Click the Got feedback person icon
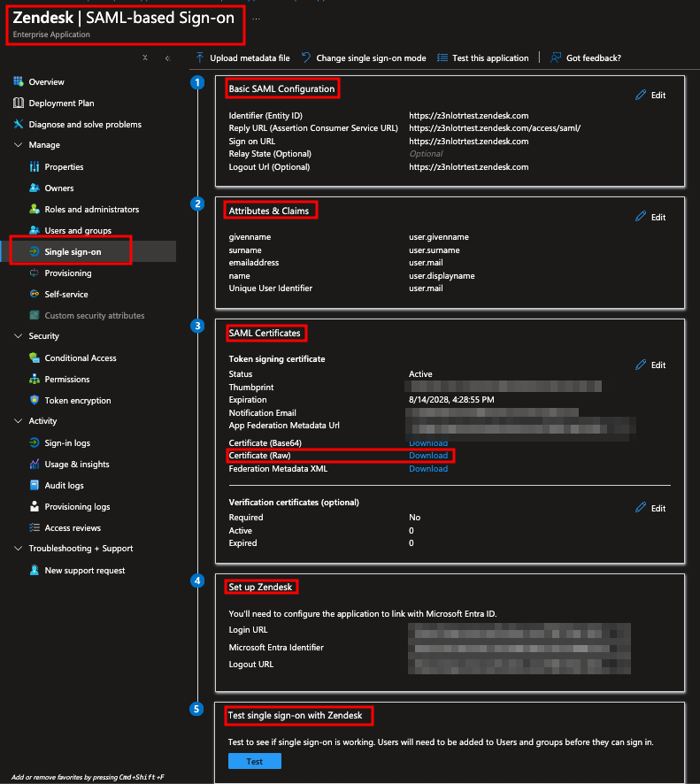Viewport: 700px width, 784px height. (x=556, y=58)
